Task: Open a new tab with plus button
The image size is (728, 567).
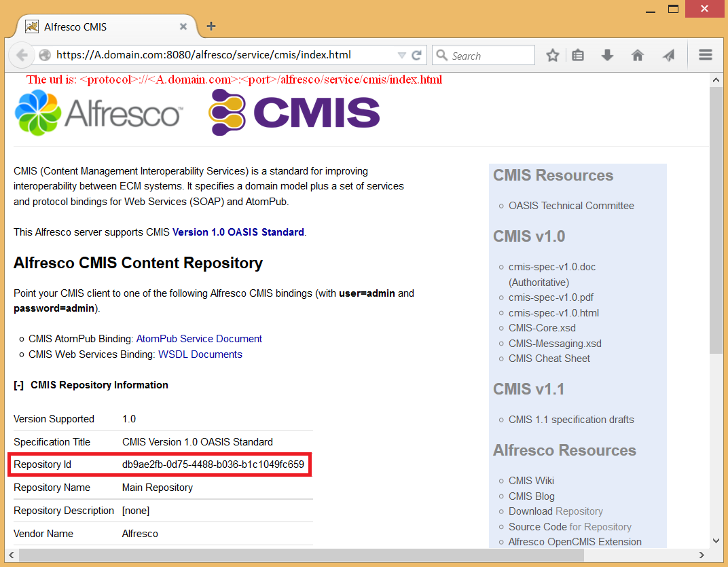Action: coord(211,26)
